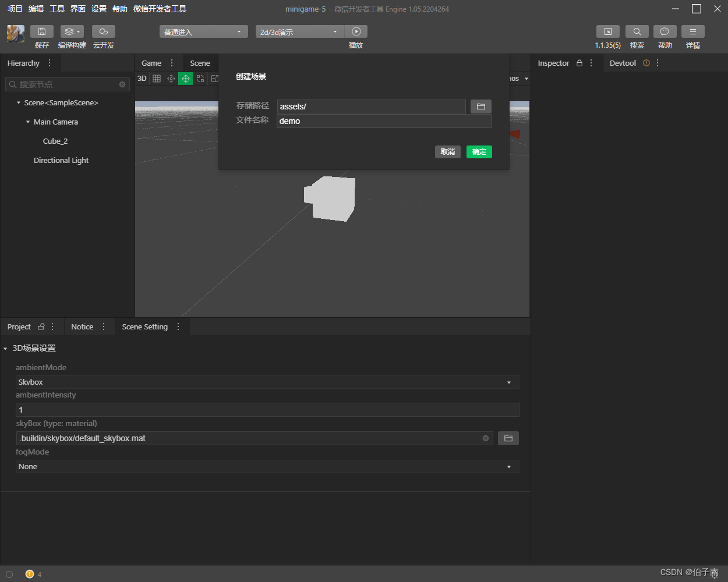
Task: Collapse the Main Camera tree node
Action: coord(28,122)
